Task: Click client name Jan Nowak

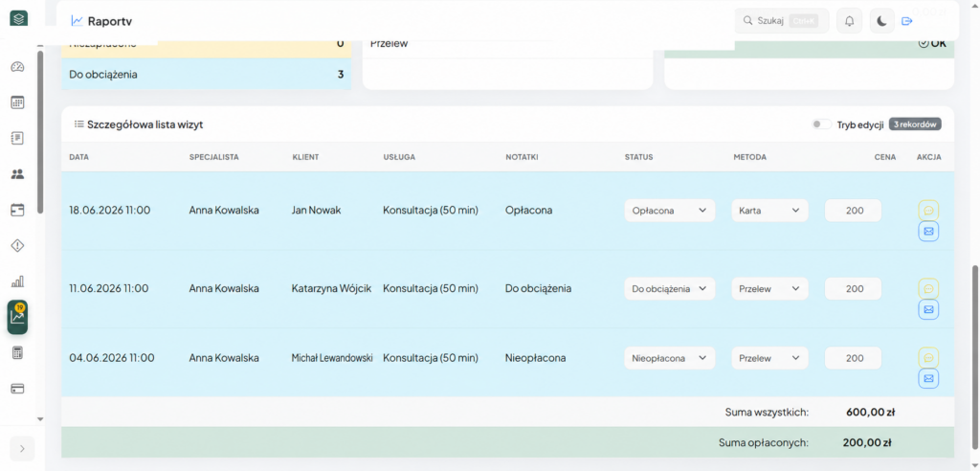Action: tap(316, 211)
